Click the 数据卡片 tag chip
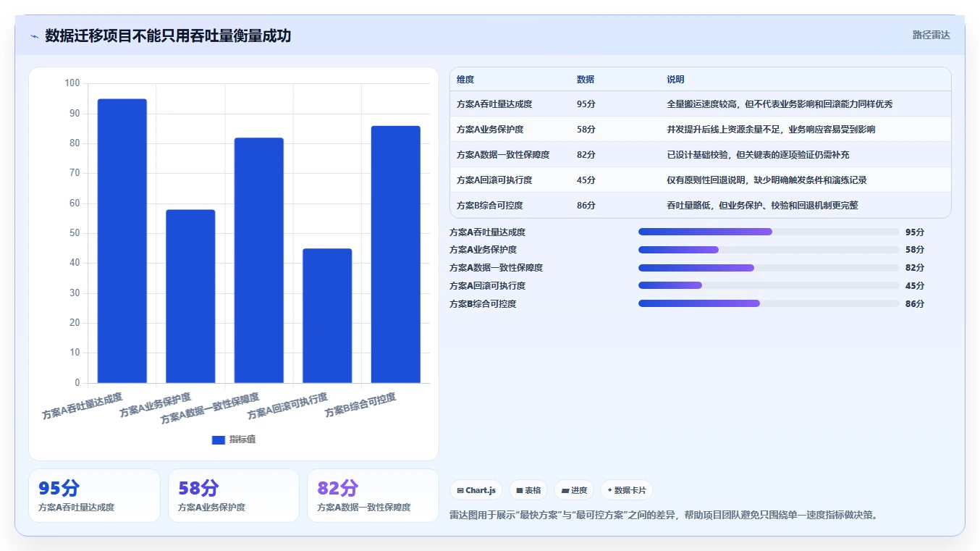Screen dimensions: 980x551 pos(626,490)
